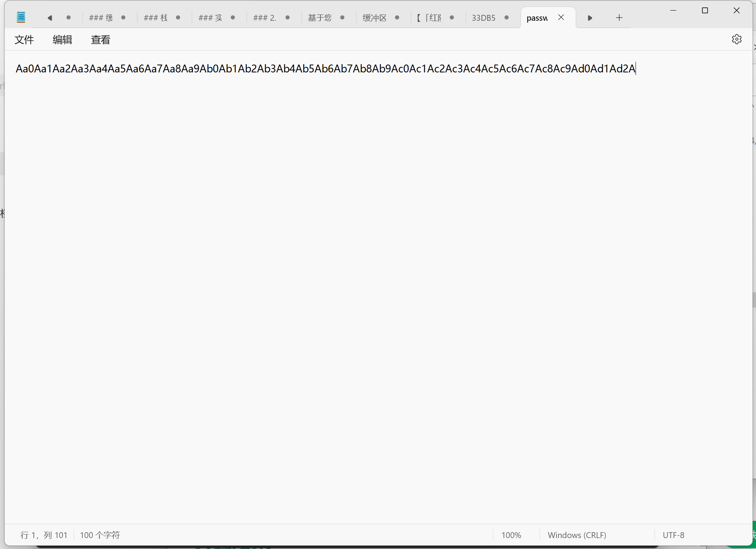Close the passw tab with its X
This screenshot has height=549, width=756.
[x=561, y=17]
